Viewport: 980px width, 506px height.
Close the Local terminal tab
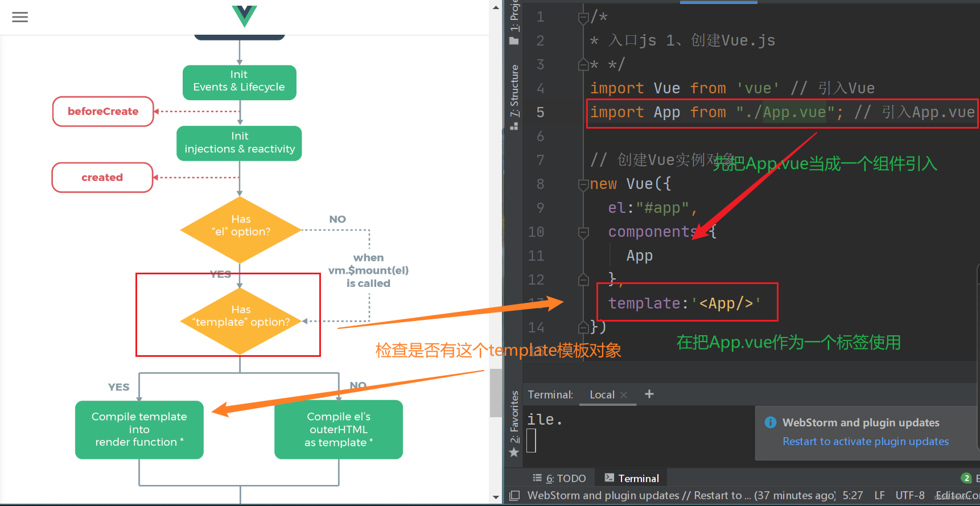624,394
